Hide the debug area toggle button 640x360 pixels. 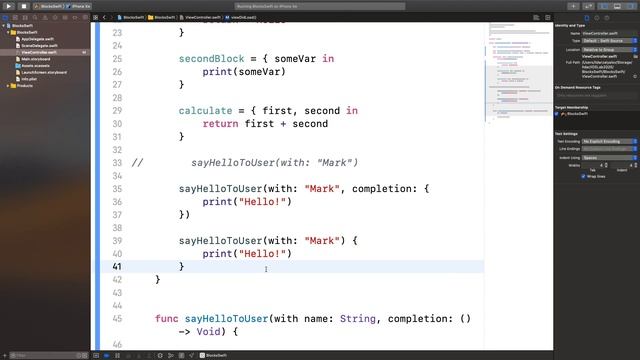[x=96, y=356]
